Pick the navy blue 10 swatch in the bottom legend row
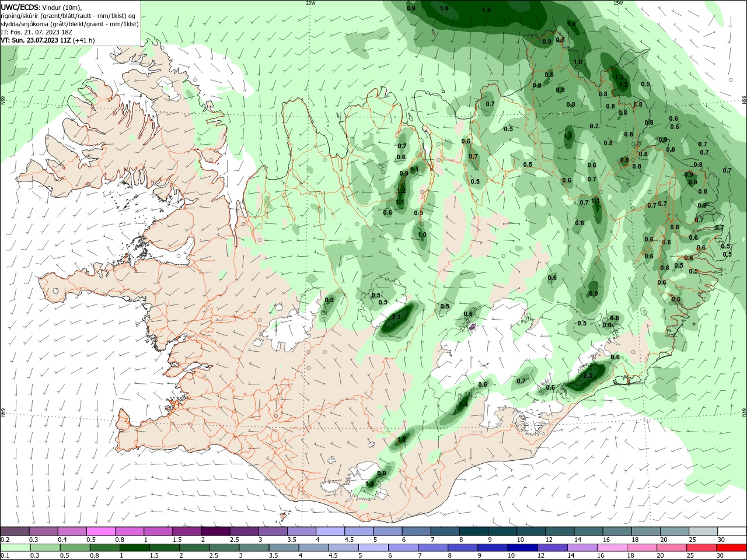Screen dimensions: 747x560 point(522,548)
